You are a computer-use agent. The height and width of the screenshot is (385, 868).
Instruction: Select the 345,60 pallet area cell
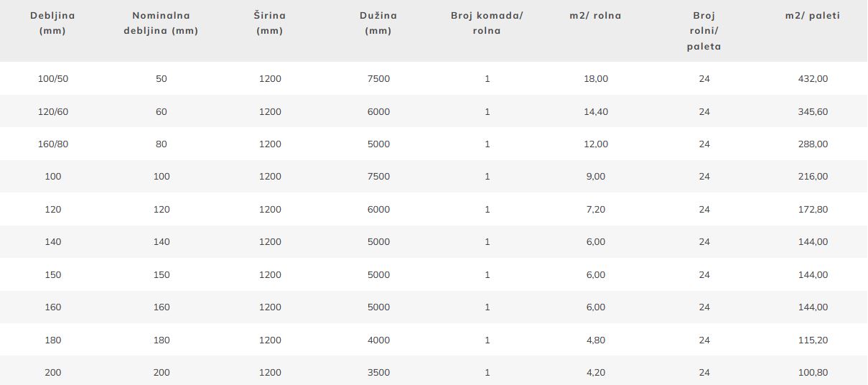(x=813, y=111)
